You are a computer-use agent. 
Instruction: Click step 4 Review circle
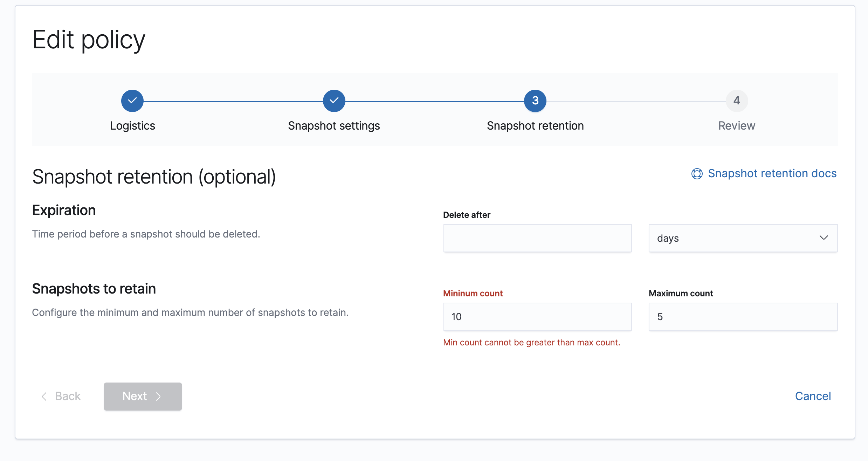(x=736, y=101)
